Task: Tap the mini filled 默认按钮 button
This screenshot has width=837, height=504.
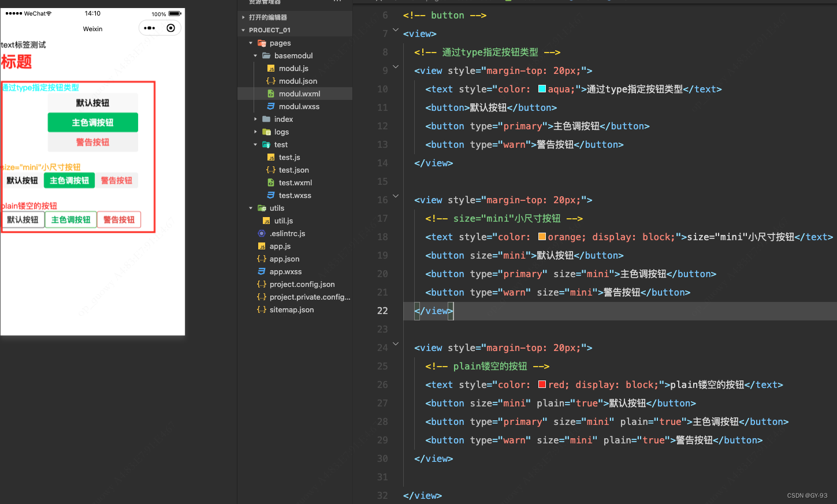Action: pyautogui.click(x=23, y=181)
